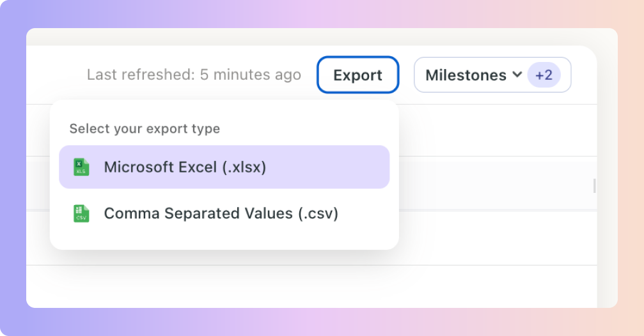
Task: Expand the Milestones dropdown
Action: tap(492, 75)
